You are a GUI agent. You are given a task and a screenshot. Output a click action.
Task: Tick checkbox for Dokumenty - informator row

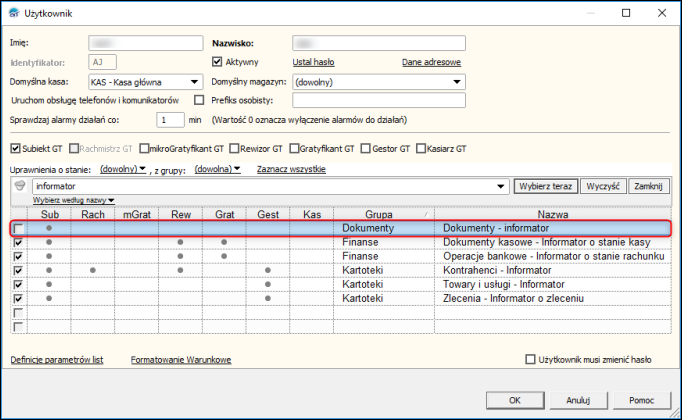point(18,228)
